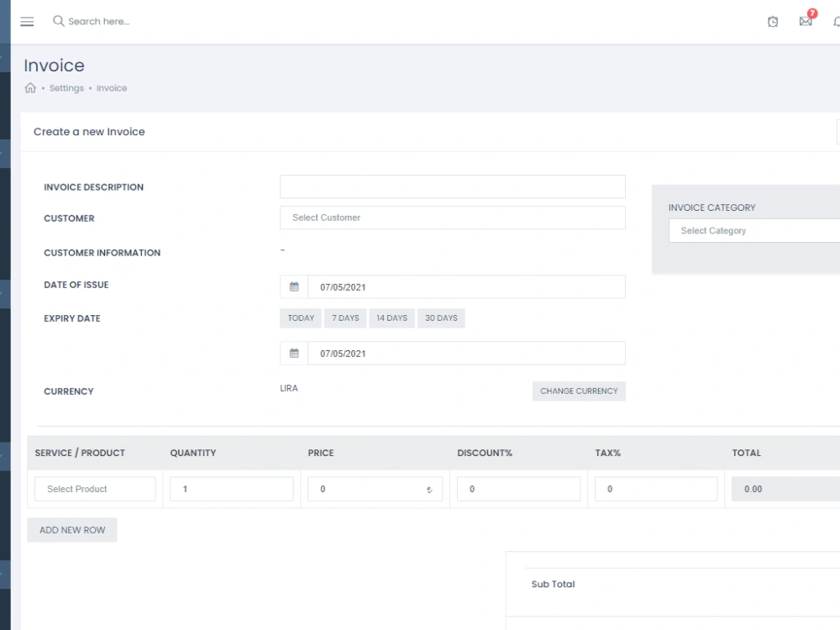The width and height of the screenshot is (840, 630).
Task: Click the Quantity column header
Action: tap(193, 453)
